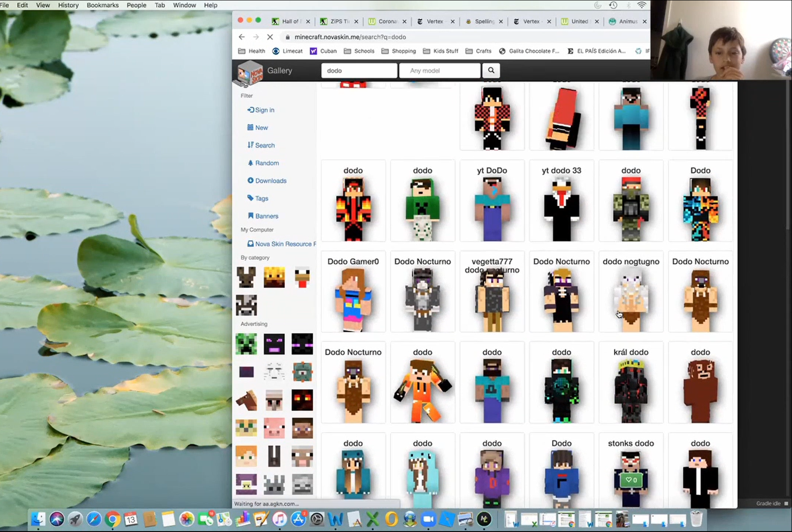Click the Gallery heading link
The image size is (792, 532).
point(280,70)
